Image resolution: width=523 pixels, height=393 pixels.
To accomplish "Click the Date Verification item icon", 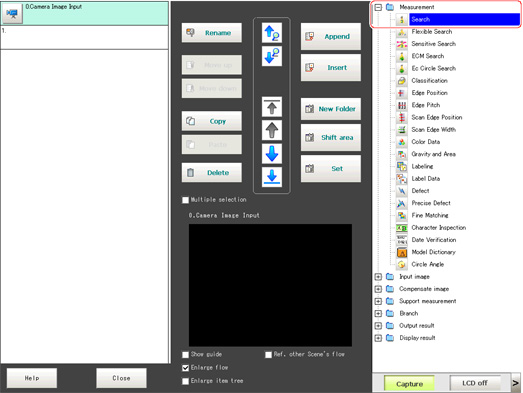I will coord(402,240).
